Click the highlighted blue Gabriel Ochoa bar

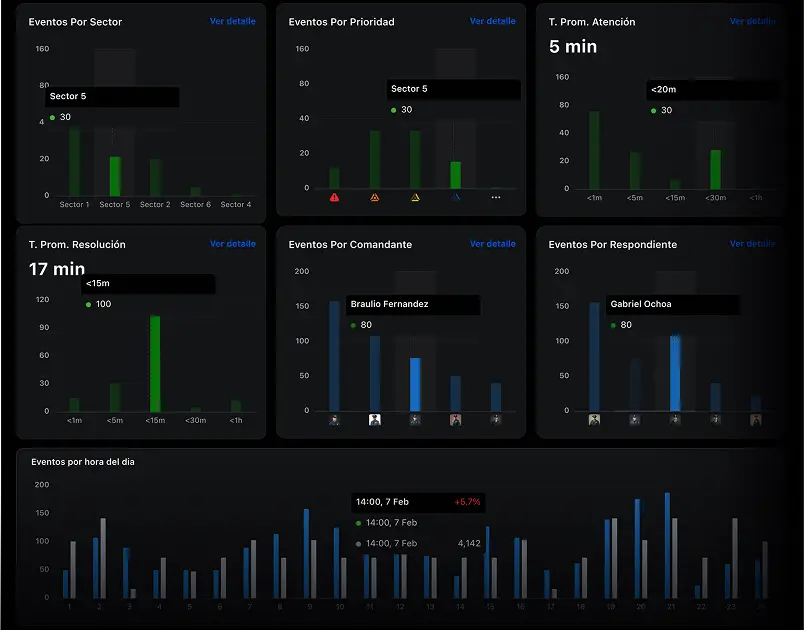tap(675, 373)
